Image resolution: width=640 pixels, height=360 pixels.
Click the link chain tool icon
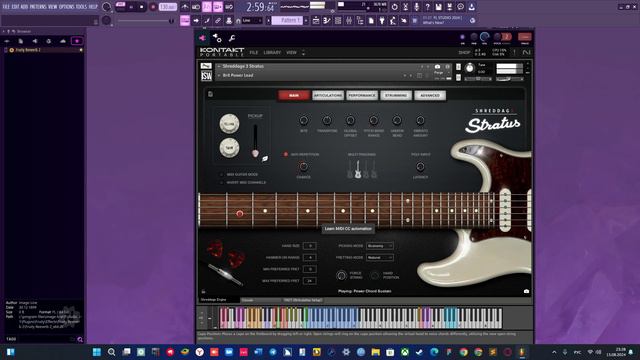point(218,20)
